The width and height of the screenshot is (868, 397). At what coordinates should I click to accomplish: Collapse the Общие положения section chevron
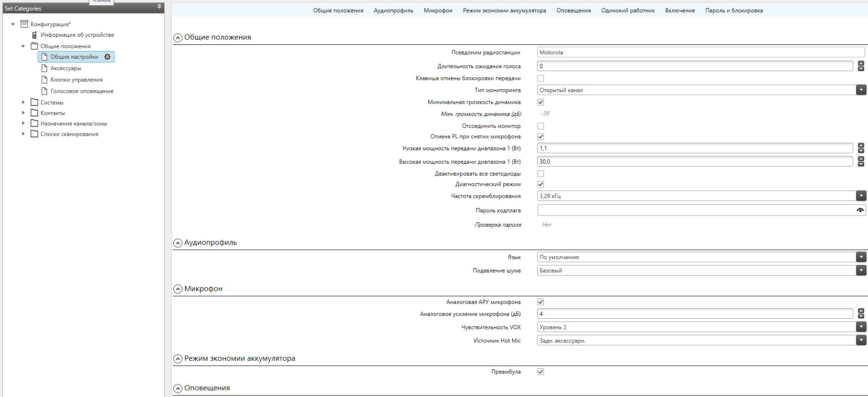coord(178,38)
